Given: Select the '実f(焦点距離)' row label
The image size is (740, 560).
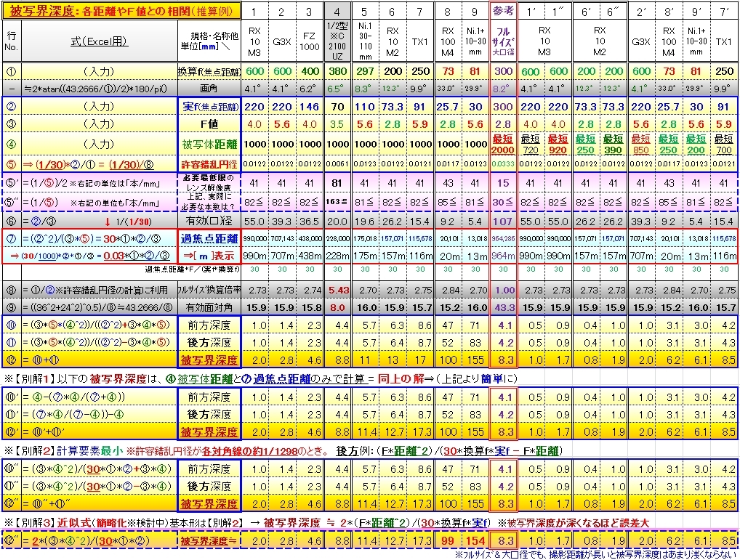Looking at the screenshot, I should click(209, 107).
